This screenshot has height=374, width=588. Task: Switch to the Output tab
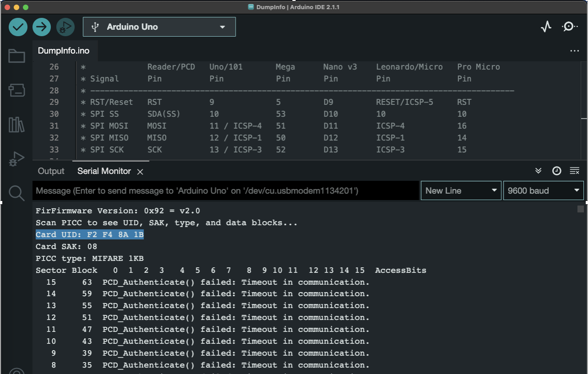pyautogui.click(x=51, y=171)
